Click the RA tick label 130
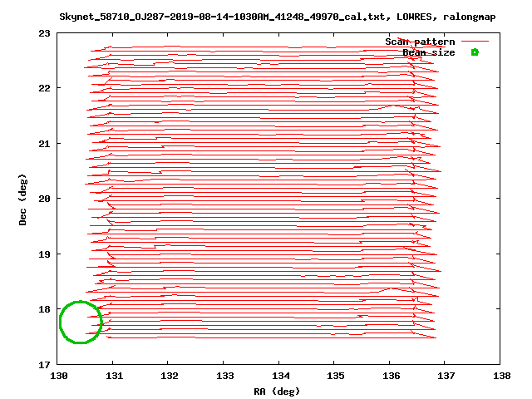The width and height of the screenshot is (532, 399). (x=59, y=376)
